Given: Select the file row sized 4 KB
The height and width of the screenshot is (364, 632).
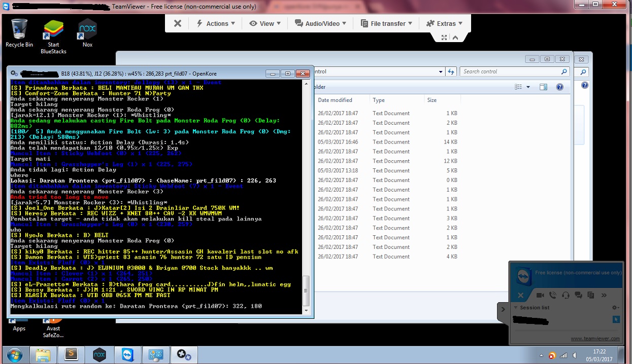Looking at the screenshot, I should 388,257.
